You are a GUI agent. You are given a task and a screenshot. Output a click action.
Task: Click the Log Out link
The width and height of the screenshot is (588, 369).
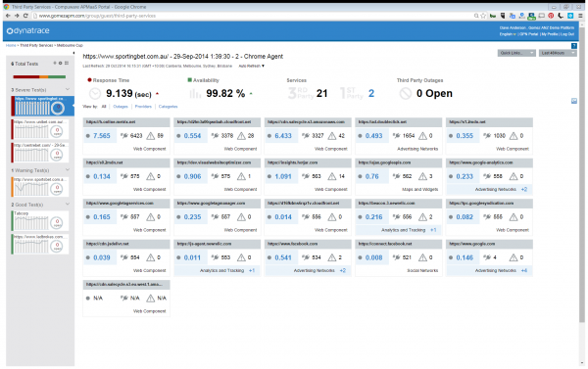tap(568, 34)
